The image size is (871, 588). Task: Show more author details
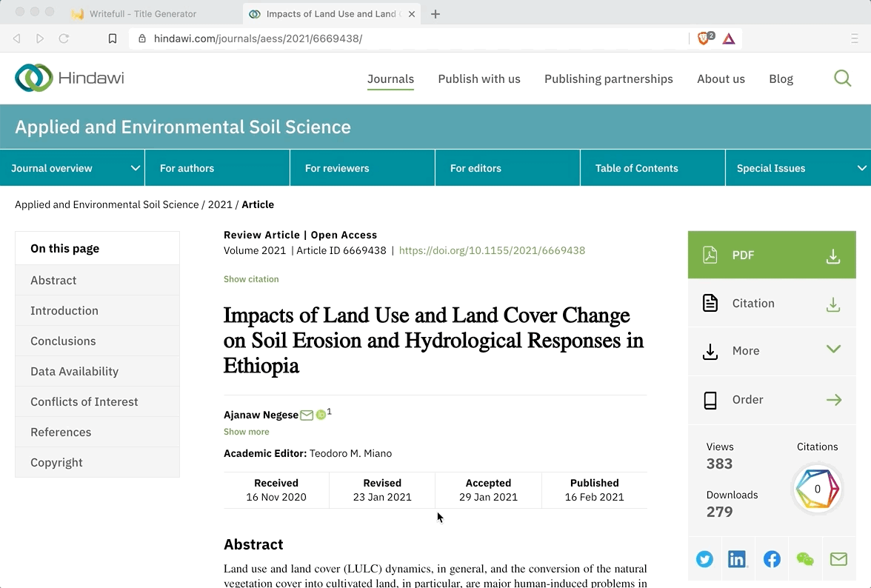coord(246,432)
